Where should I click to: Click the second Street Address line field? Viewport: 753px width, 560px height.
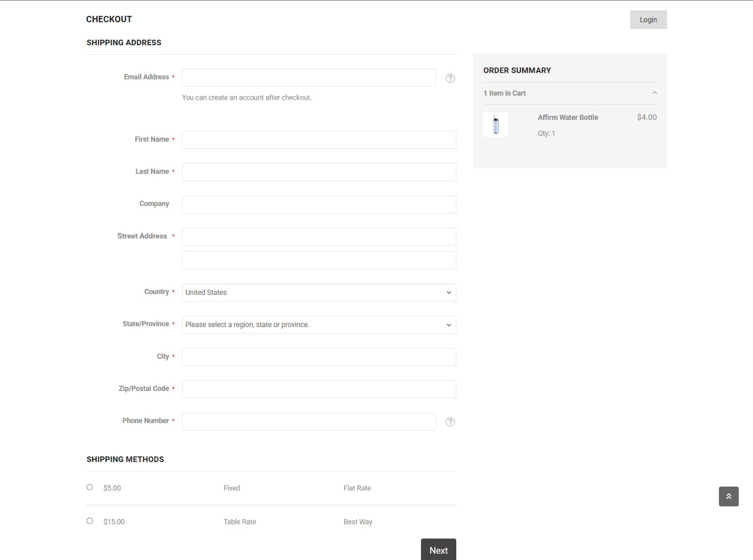tap(319, 260)
